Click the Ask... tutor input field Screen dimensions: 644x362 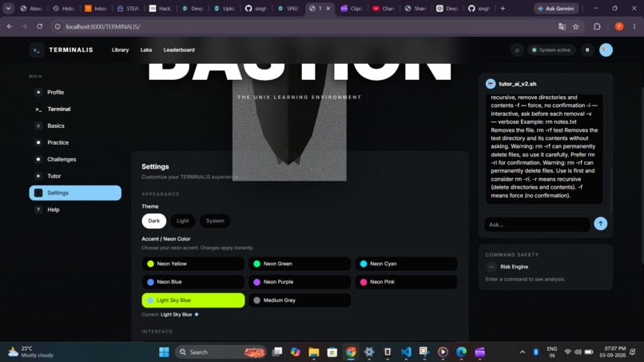[537, 225]
